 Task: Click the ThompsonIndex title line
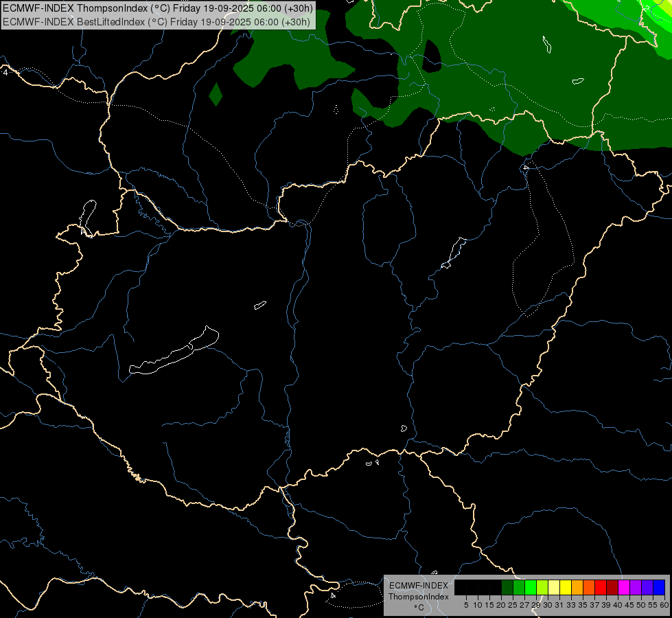[x=158, y=8]
